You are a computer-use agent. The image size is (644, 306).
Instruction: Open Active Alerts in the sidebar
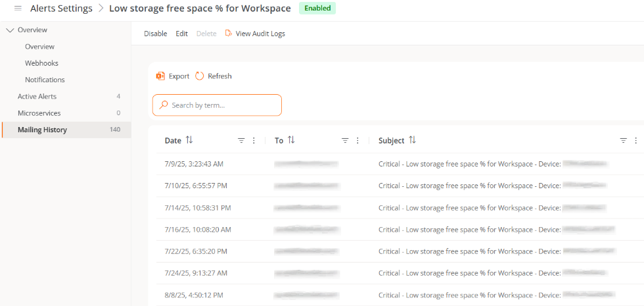pos(37,96)
